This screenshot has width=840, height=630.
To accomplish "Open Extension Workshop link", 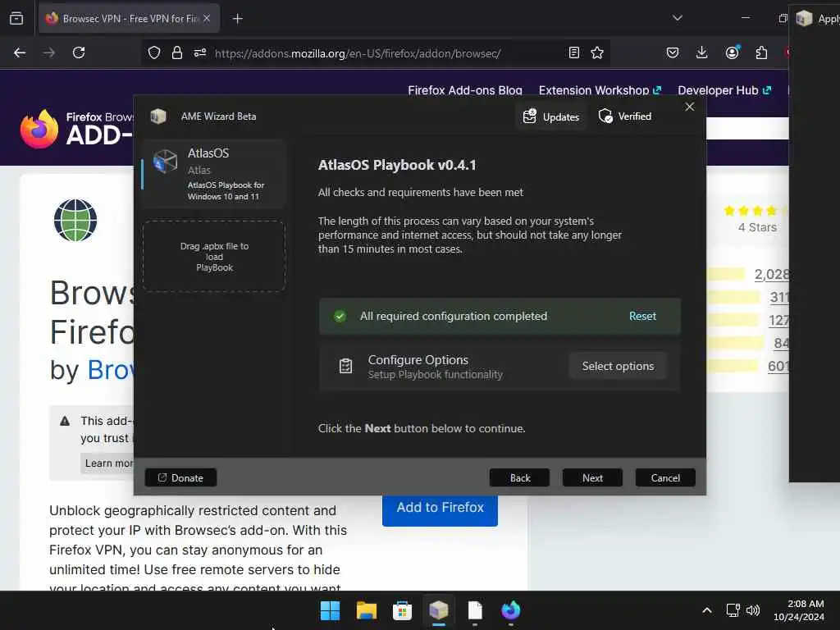I will coord(600,90).
